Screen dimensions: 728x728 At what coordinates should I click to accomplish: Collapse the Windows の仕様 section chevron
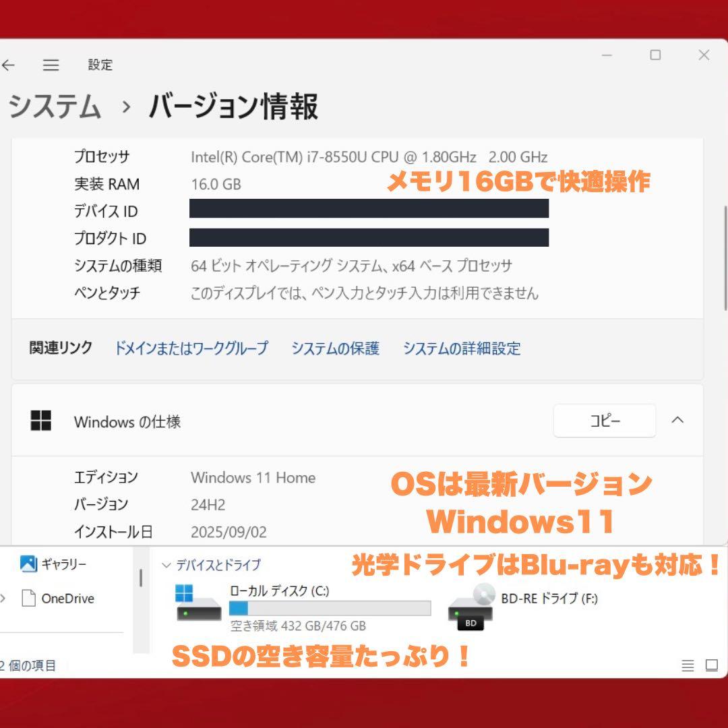point(677,420)
